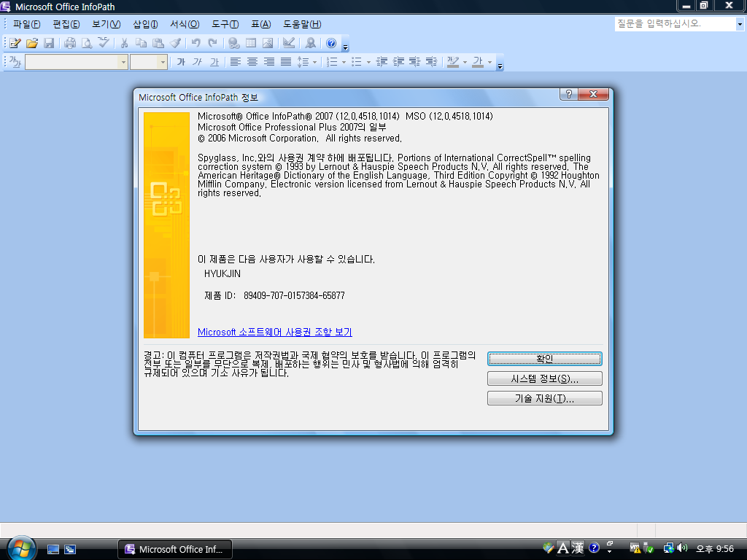Open the font name combo box

click(76, 62)
